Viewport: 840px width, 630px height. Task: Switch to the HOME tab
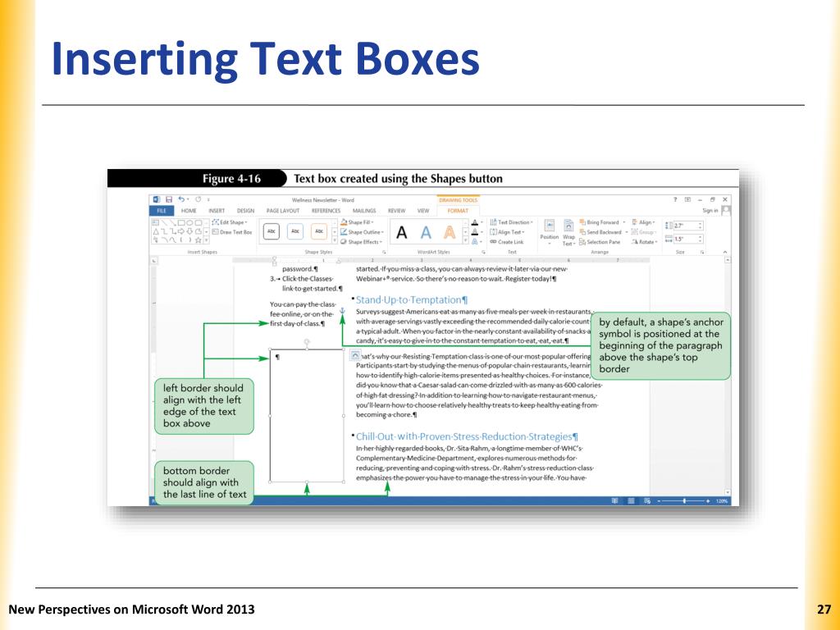click(189, 211)
